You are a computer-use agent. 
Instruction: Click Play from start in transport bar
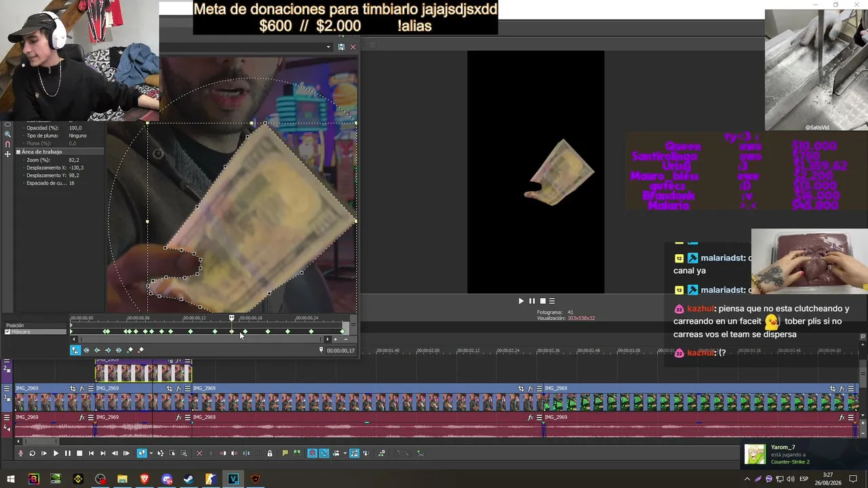[44, 453]
